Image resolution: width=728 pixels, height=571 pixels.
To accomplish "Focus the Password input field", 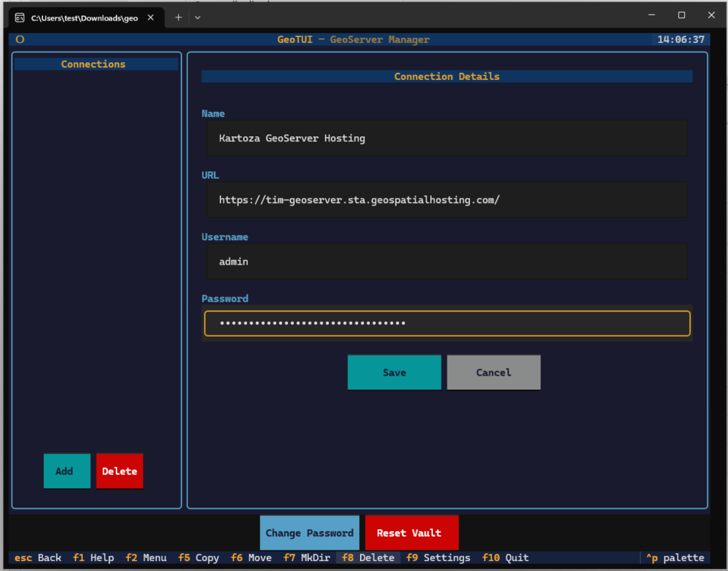I will (447, 323).
